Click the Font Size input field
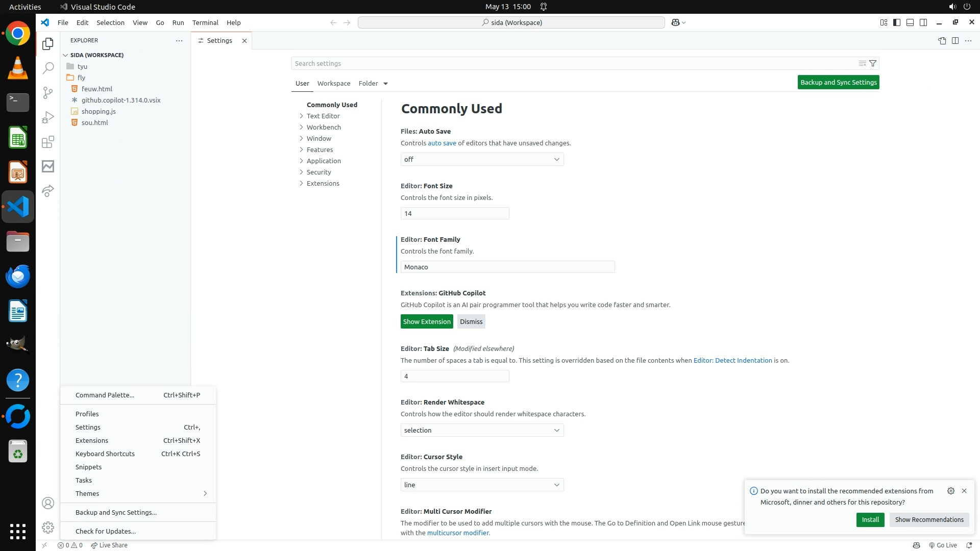The image size is (980, 551). click(454, 214)
